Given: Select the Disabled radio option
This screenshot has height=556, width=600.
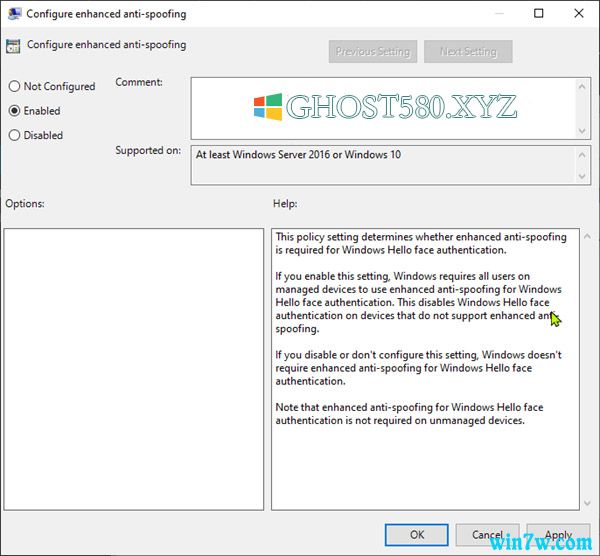Looking at the screenshot, I should pyautogui.click(x=36, y=135).
